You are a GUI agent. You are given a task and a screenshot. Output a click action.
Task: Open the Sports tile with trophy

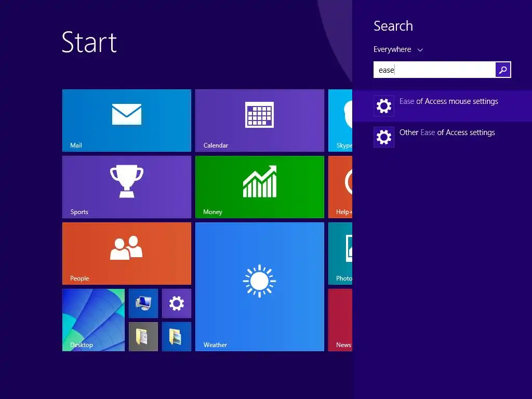pyautogui.click(x=127, y=187)
